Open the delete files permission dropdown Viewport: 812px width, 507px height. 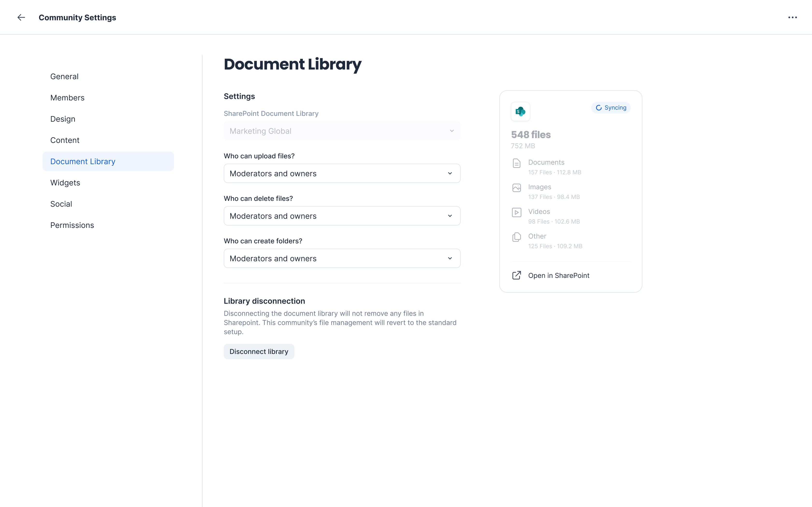341,216
